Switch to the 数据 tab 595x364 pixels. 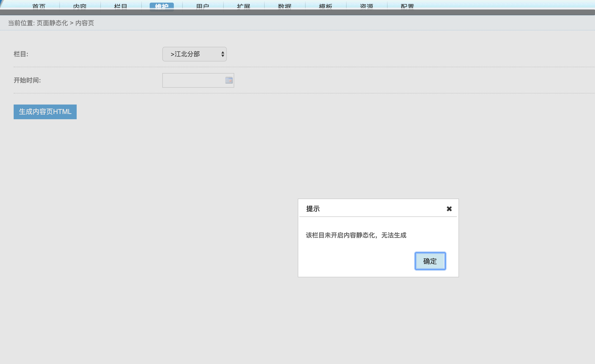pos(285,6)
